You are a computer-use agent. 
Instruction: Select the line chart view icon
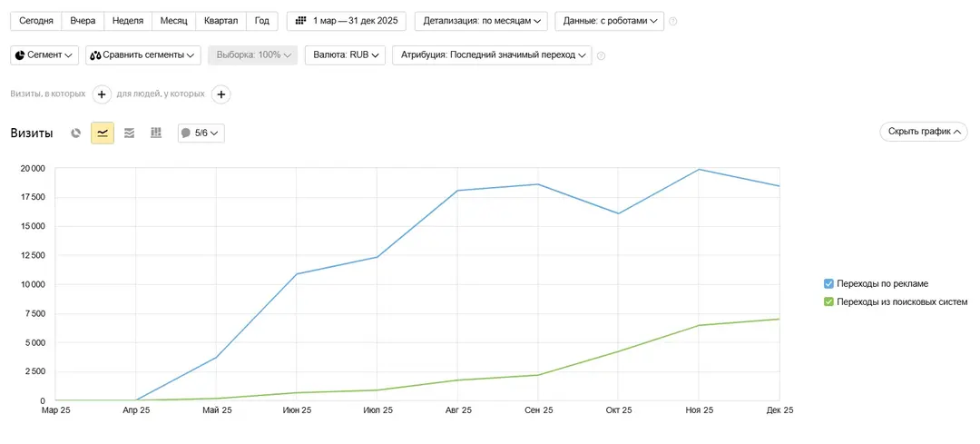(103, 133)
